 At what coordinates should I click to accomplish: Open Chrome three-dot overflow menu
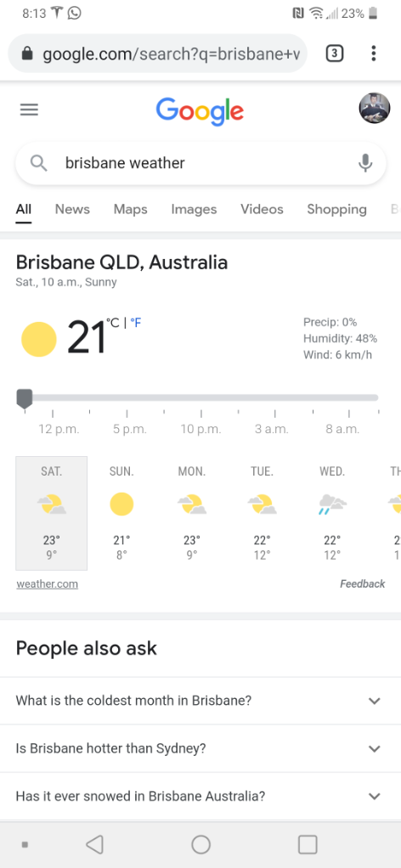coord(374,54)
